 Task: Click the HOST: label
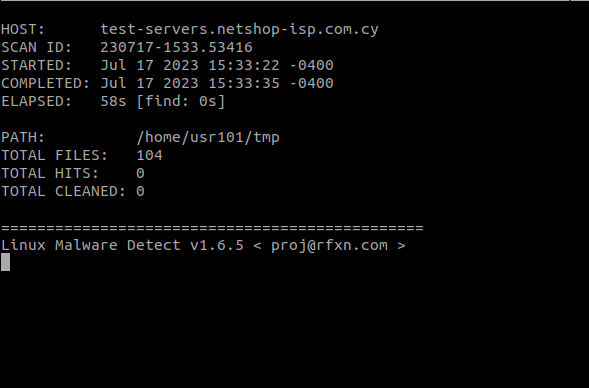tap(23, 29)
